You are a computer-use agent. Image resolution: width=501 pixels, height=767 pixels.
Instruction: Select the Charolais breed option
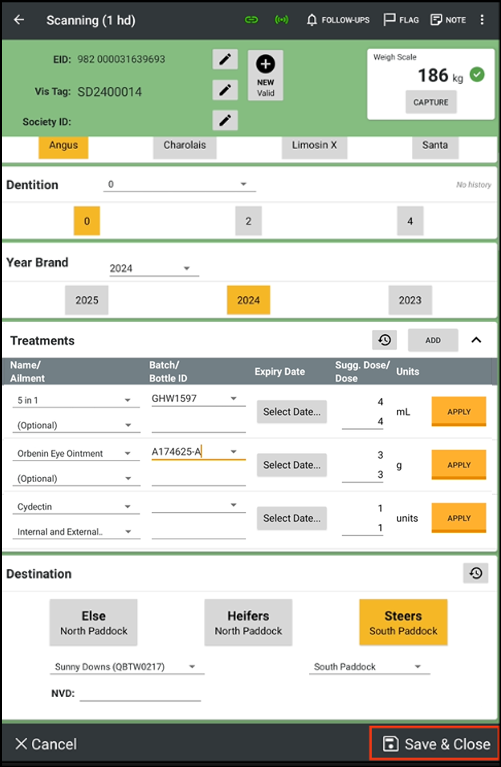[184, 146]
